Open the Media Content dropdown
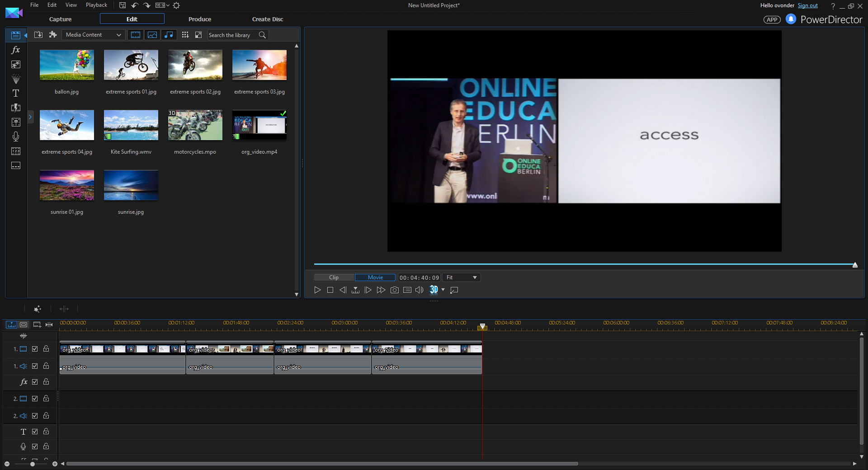 (94, 35)
